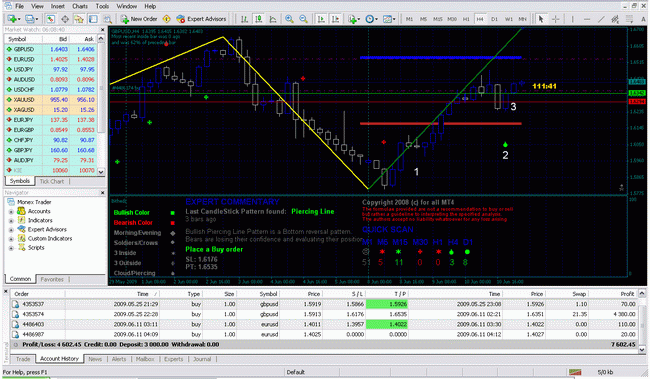Open the Insert menu

point(58,6)
